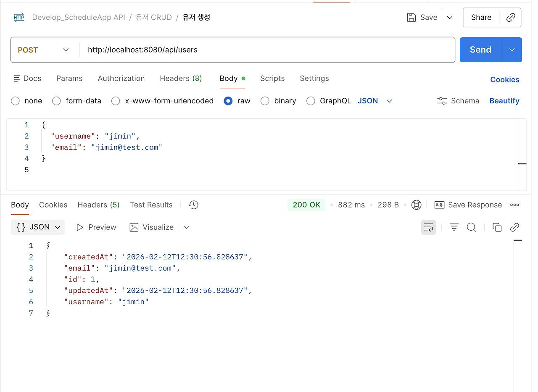Click the globe network icon

[416, 205]
